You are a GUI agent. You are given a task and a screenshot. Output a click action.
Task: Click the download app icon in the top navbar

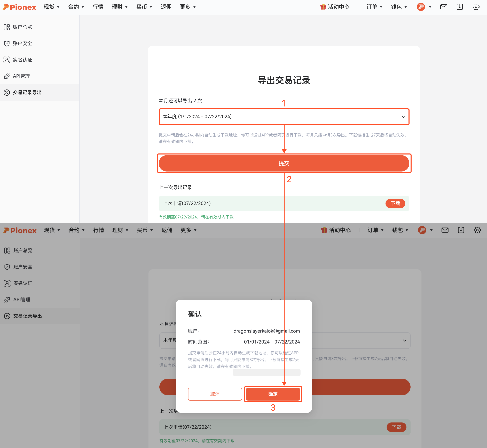(x=460, y=7)
